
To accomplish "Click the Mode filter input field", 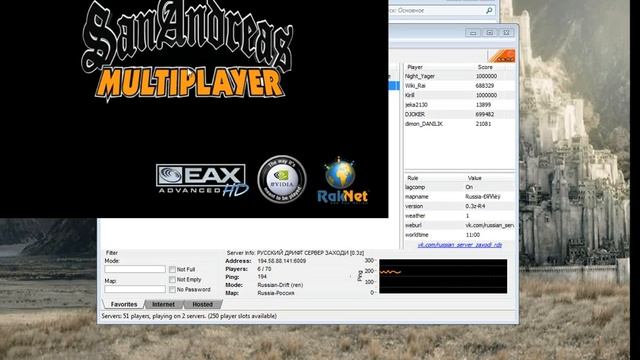I will coord(135,269).
